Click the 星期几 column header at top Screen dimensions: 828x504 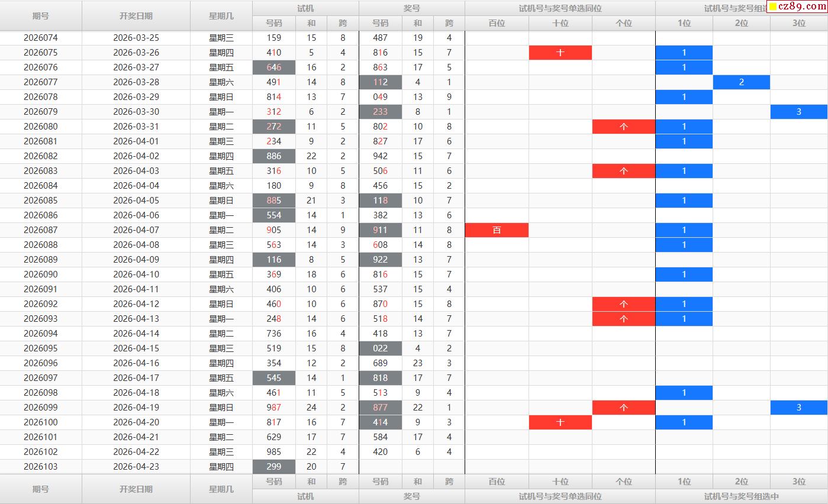[221, 16]
